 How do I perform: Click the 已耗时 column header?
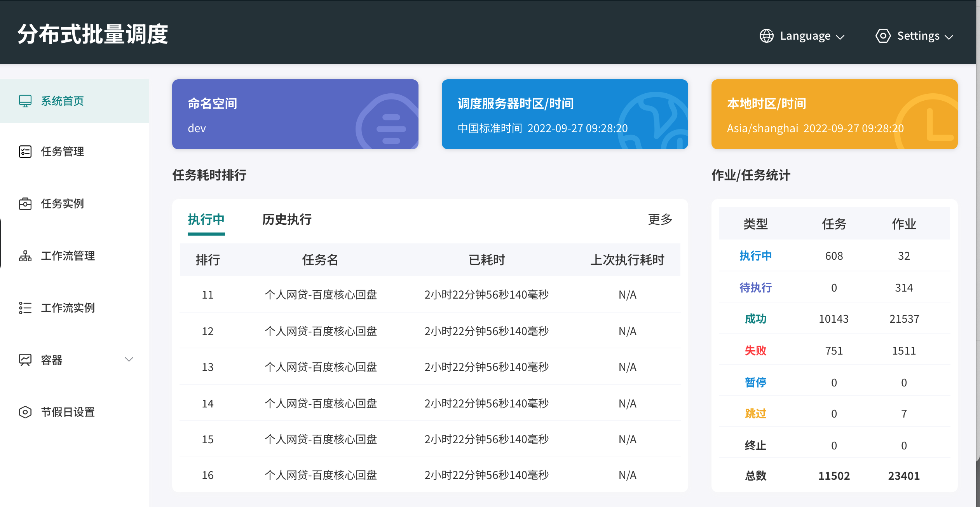coord(487,260)
